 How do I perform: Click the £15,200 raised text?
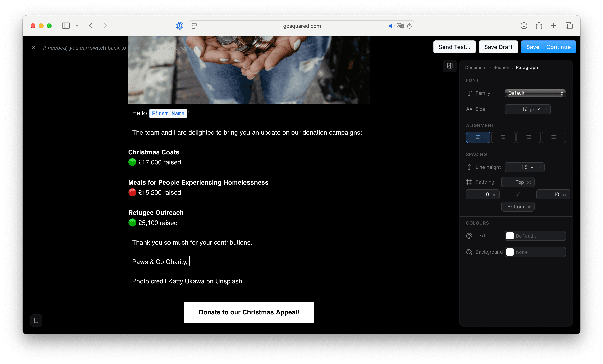pos(159,192)
